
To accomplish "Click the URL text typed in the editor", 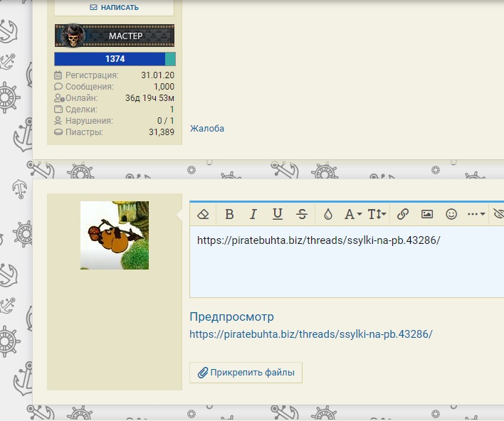I will 318,240.
